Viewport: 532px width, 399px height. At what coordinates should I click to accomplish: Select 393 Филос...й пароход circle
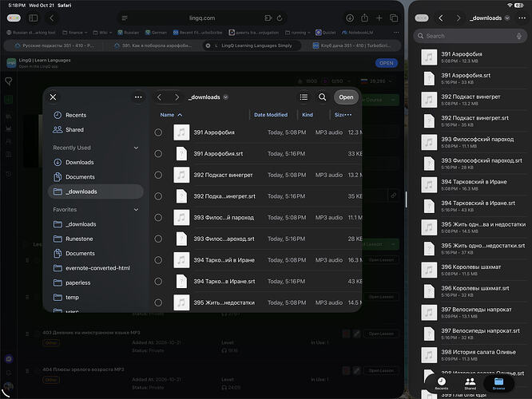[x=158, y=218]
